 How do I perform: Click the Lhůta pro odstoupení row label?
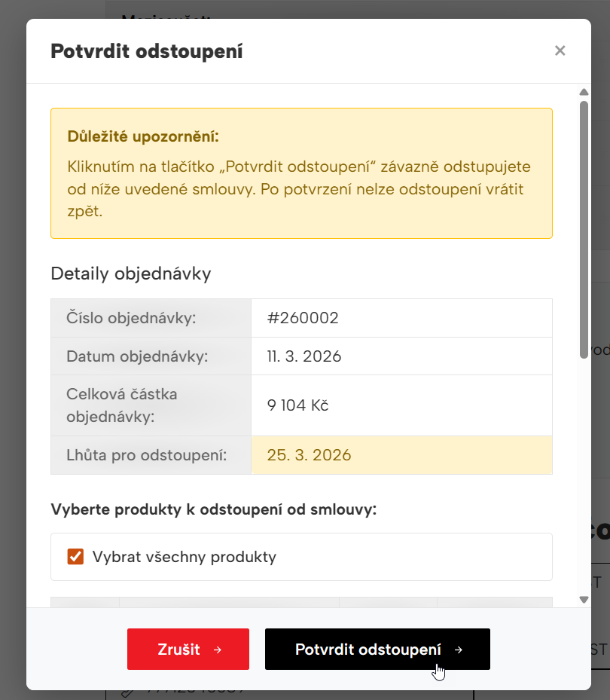pos(147,455)
